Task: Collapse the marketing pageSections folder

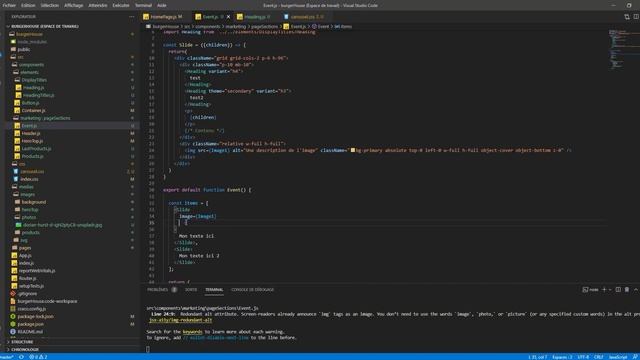Action: coord(45,118)
